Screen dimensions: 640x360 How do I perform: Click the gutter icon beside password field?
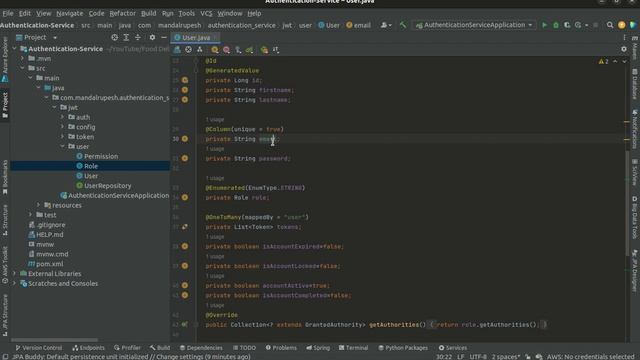[x=185, y=158]
